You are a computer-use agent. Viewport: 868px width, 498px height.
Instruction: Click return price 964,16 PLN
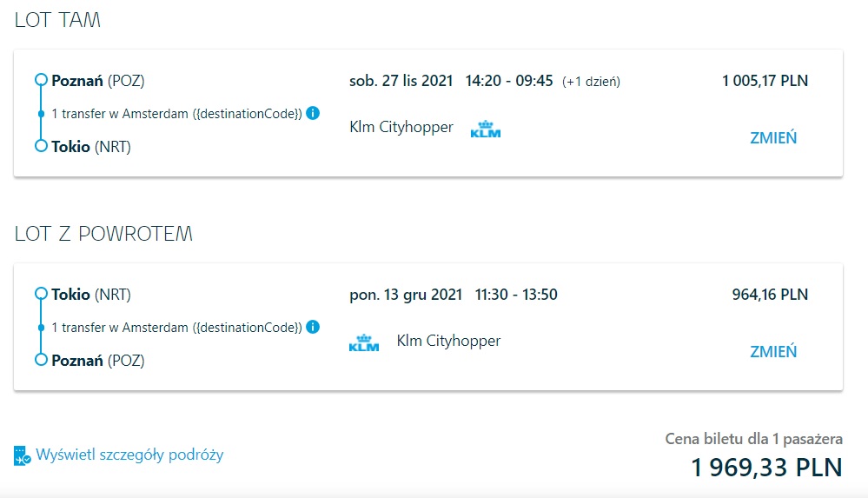(x=770, y=295)
